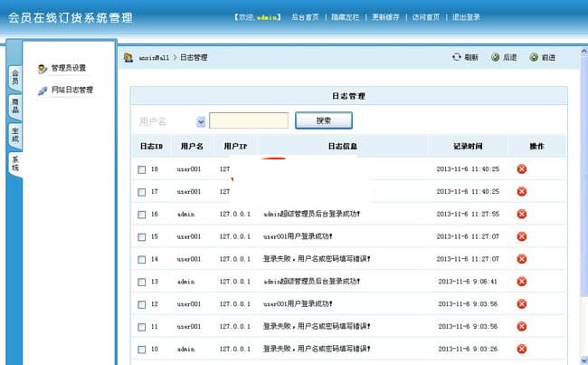This screenshot has width=588, height=365.
Task: Click the 日志ID column header
Action: 151,146
